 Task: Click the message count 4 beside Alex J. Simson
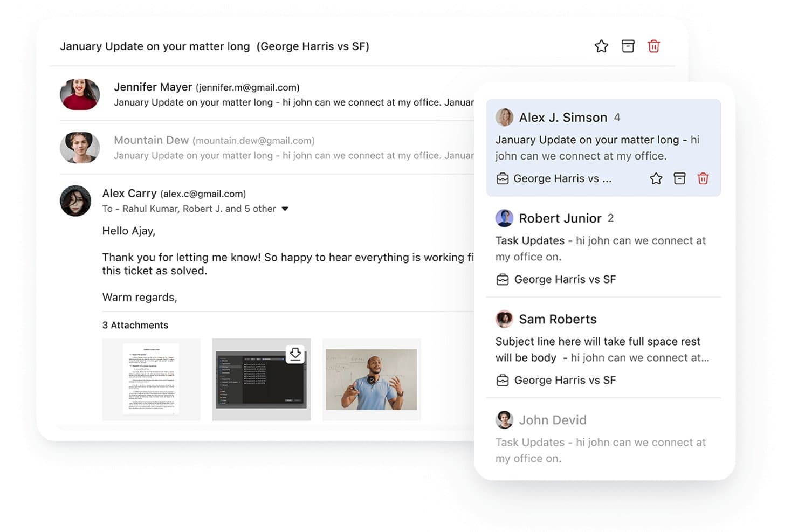(617, 118)
